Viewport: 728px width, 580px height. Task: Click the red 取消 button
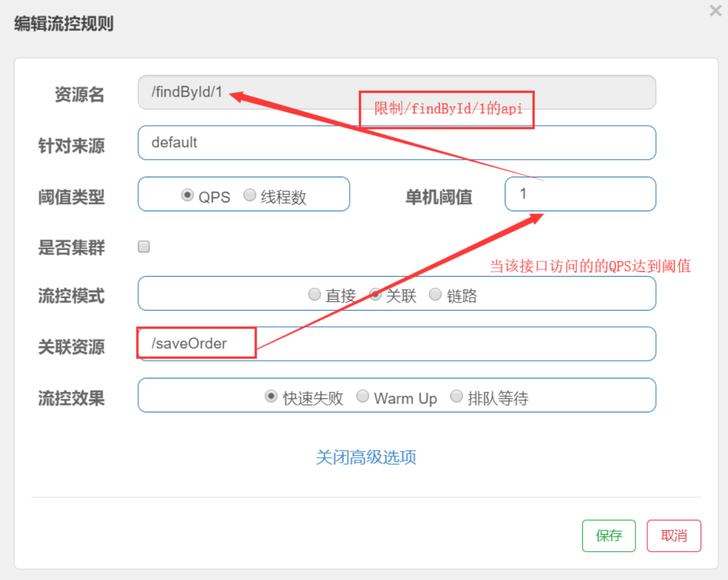point(674,536)
